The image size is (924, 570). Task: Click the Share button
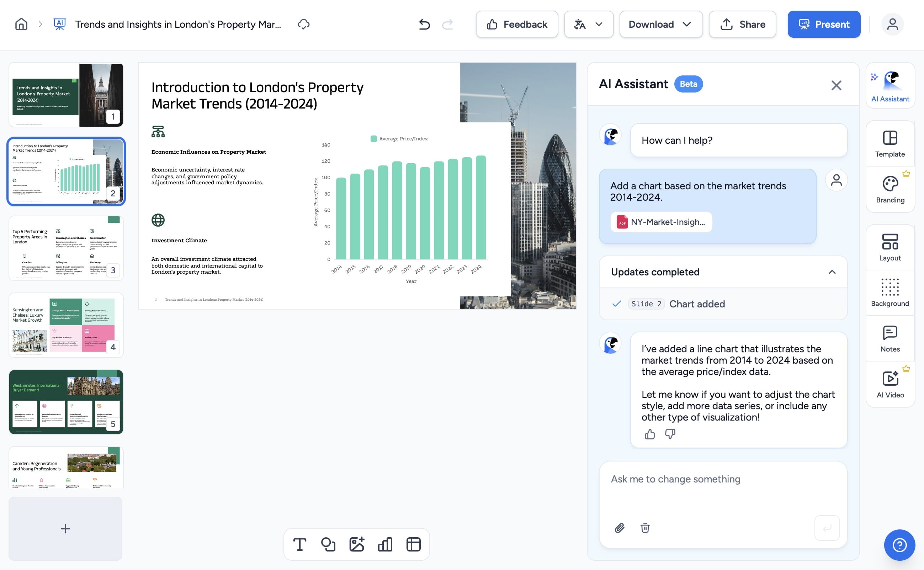(x=742, y=24)
